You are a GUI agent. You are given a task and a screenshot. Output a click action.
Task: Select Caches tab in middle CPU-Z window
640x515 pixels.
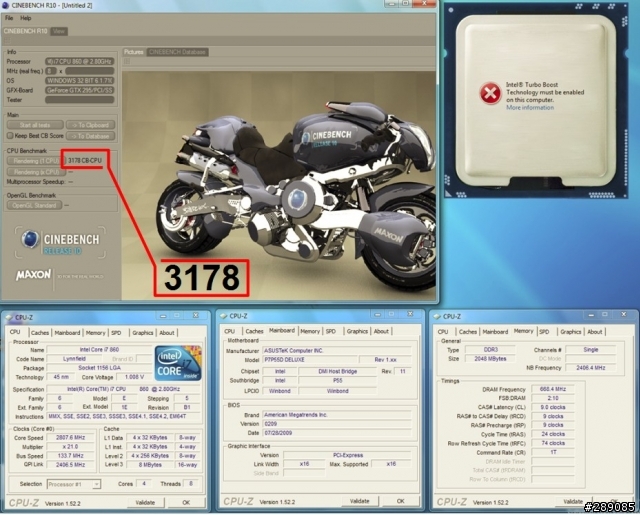tap(254, 331)
